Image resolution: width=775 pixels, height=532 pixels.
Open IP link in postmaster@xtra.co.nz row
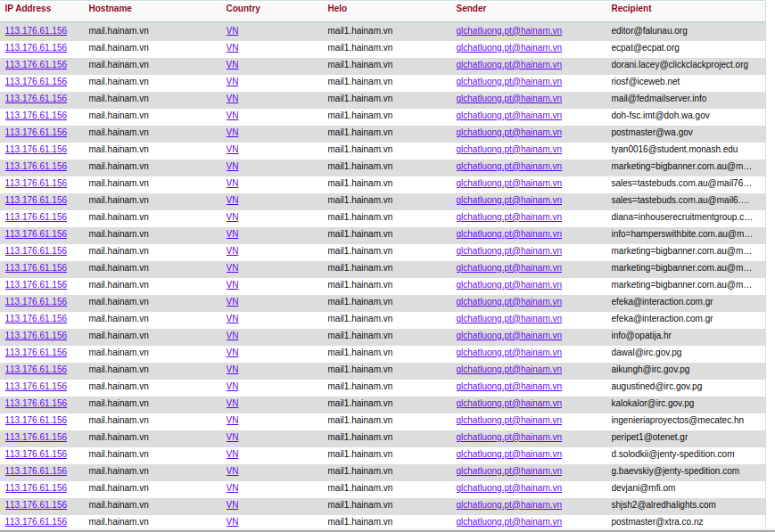36,522
